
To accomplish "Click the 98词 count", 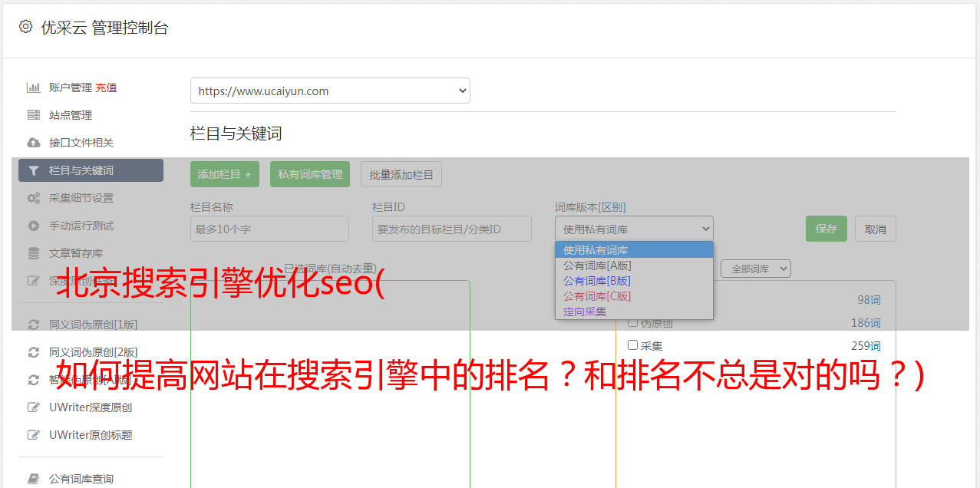I will tap(869, 300).
